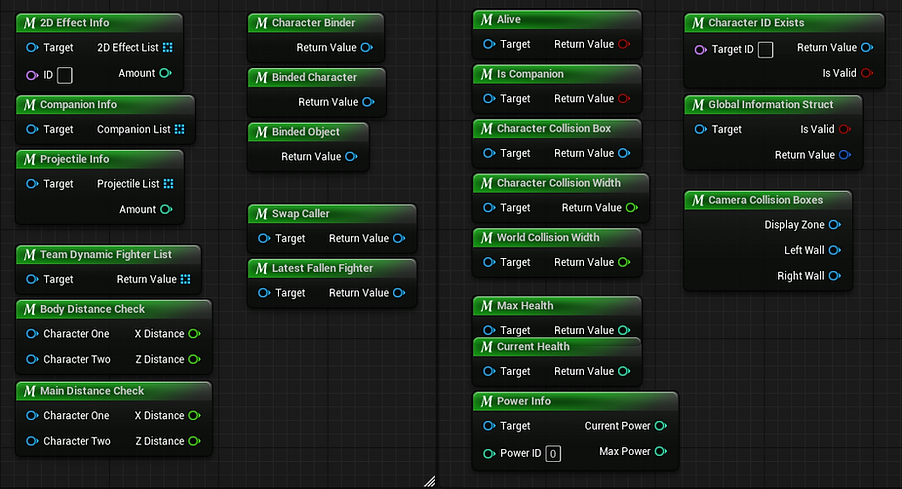Click the Power ID input pin
Viewport: 902px width, 489px height.
489,453
